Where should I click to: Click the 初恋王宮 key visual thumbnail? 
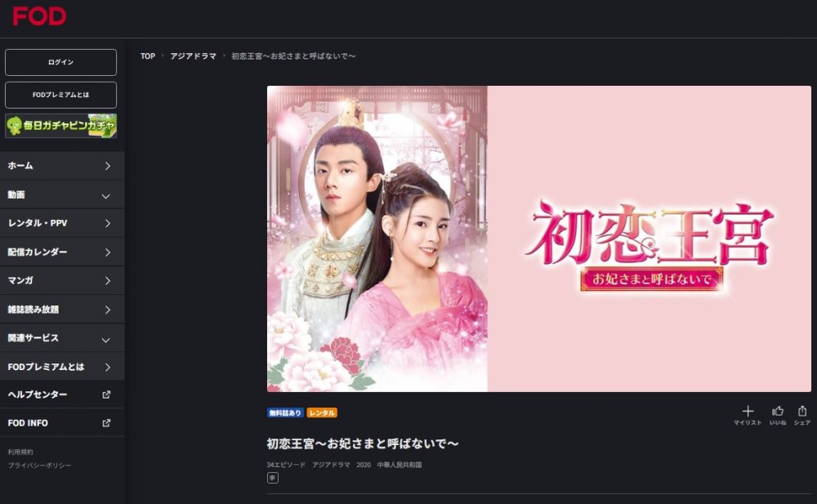(538, 239)
